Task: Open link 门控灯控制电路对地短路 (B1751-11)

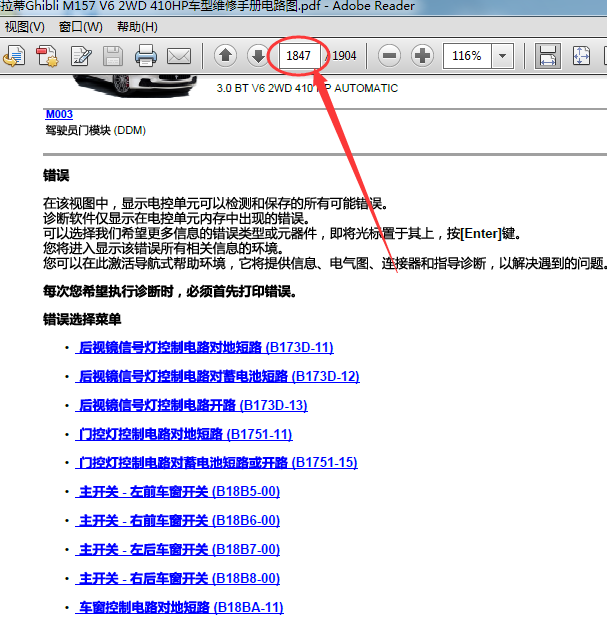Action: (x=184, y=434)
